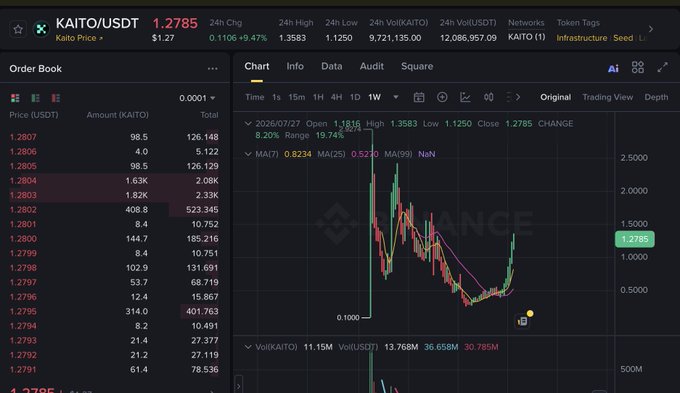Expand the chart to fullscreen
The width and height of the screenshot is (680, 393).
662,67
